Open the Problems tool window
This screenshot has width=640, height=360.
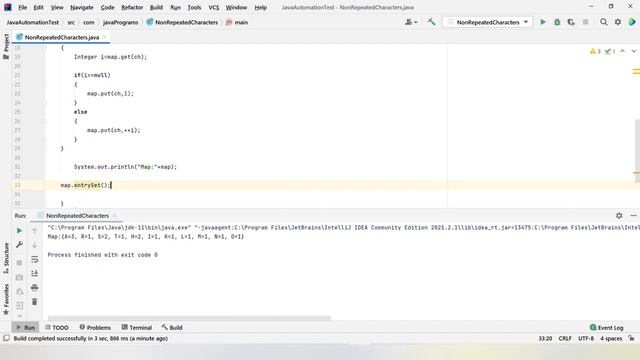click(95, 327)
